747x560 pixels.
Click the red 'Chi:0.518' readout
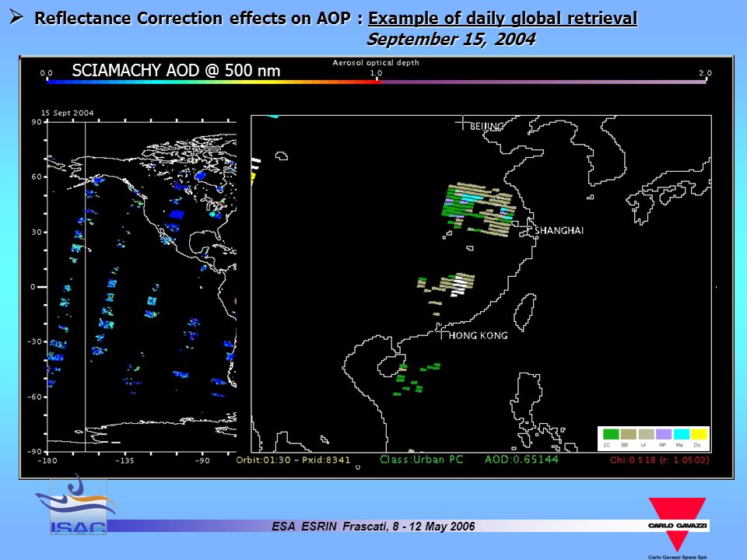tap(659, 460)
